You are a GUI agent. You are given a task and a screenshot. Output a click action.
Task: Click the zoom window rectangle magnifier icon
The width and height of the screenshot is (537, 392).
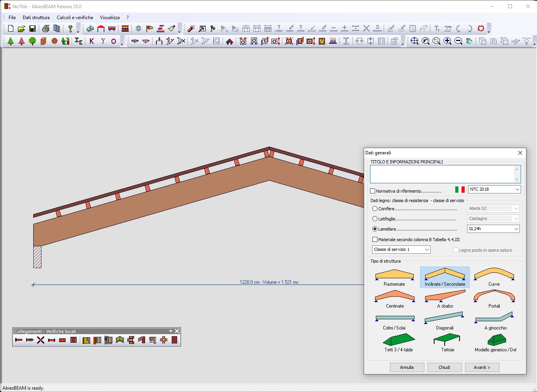436,41
